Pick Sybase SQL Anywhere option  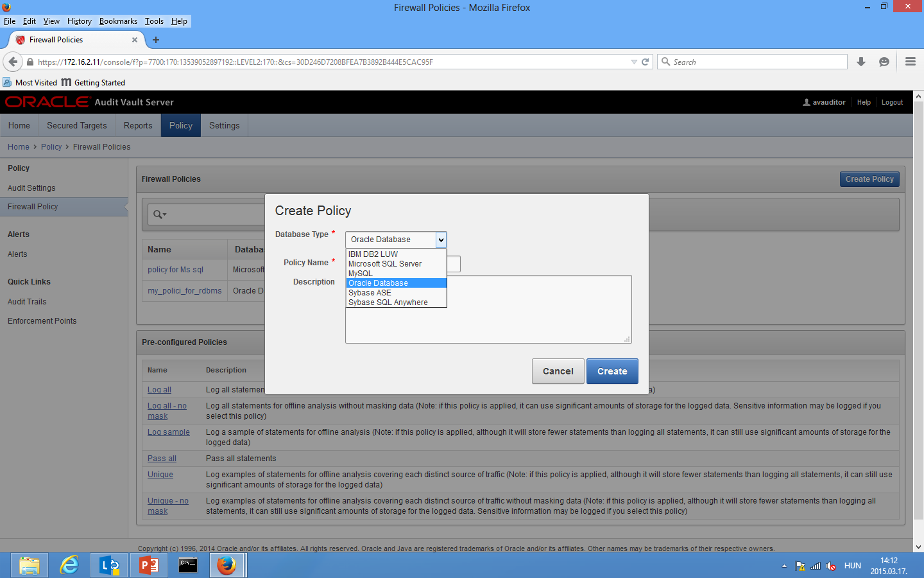pyautogui.click(x=396, y=302)
